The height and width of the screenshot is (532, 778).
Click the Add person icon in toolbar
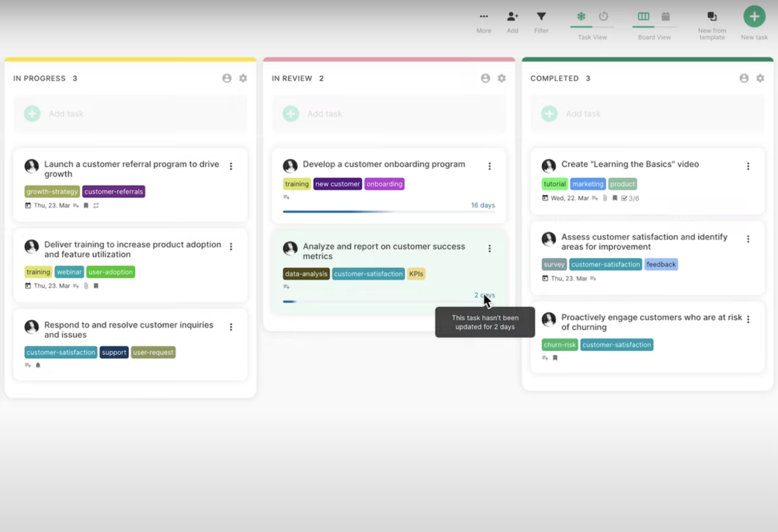click(x=513, y=17)
